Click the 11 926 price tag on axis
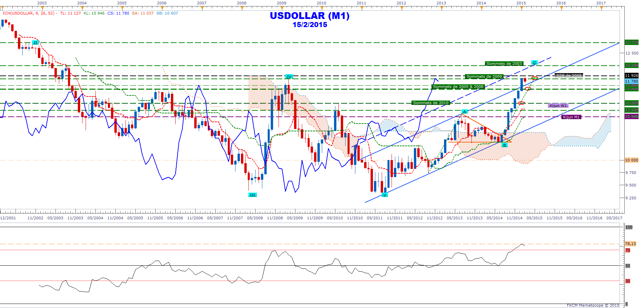This screenshot has height=308, width=644. click(631, 75)
